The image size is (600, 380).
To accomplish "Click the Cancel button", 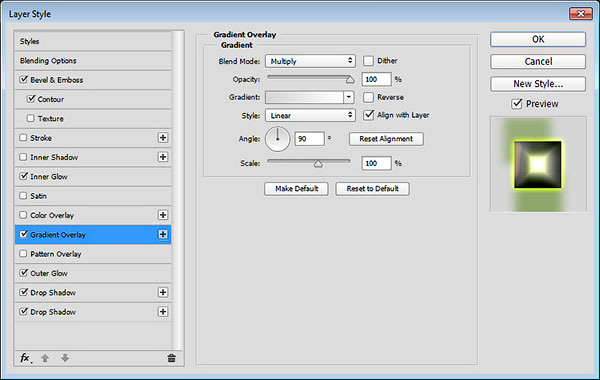I will [538, 61].
